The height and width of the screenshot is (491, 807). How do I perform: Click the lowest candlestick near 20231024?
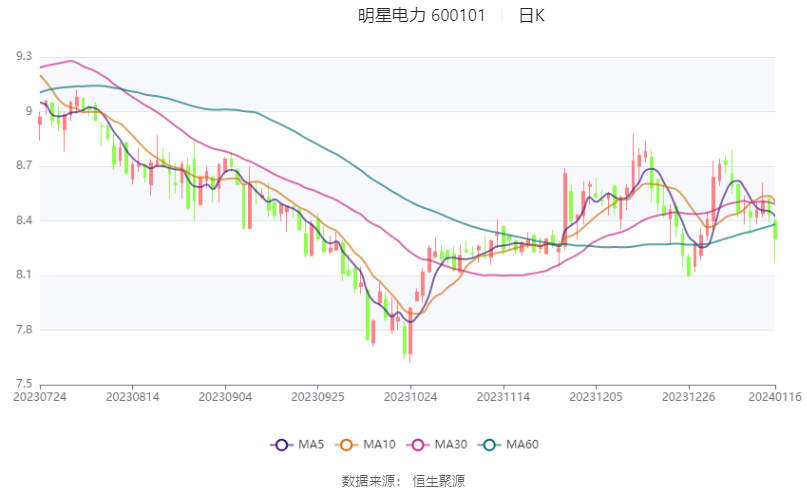pyautogui.click(x=410, y=335)
